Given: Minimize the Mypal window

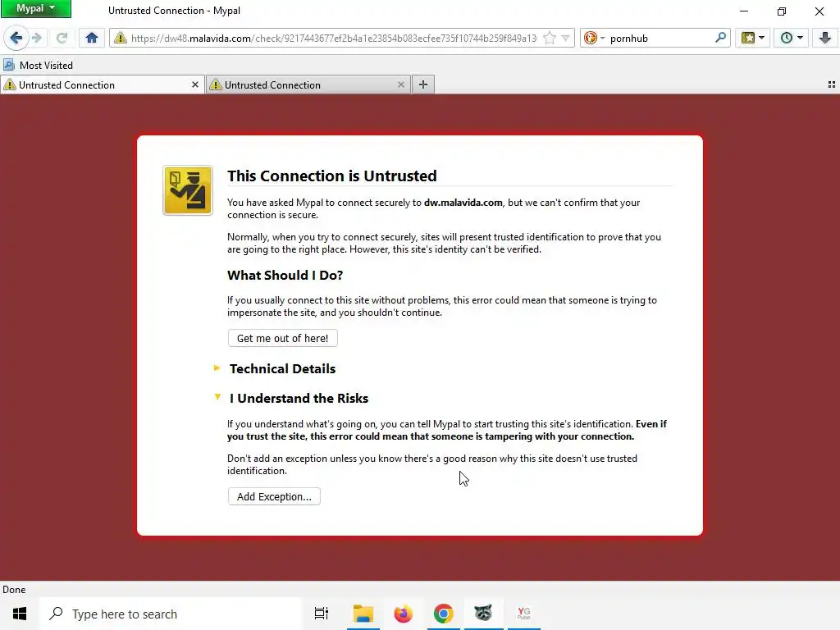Looking at the screenshot, I should pos(744,11).
